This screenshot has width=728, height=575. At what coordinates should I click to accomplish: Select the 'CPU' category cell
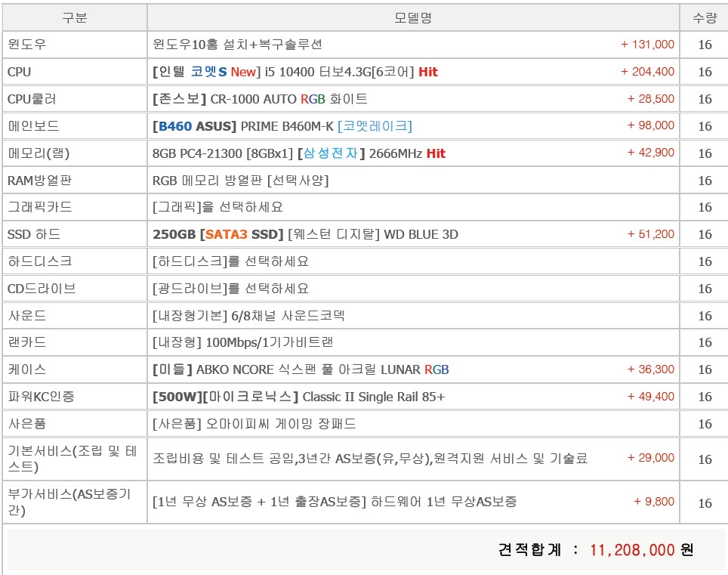tap(75, 72)
